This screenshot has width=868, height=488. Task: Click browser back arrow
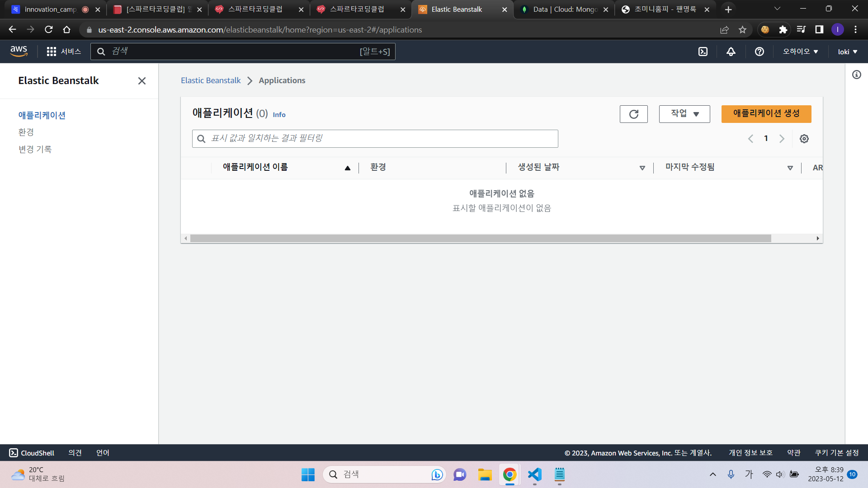click(12, 29)
